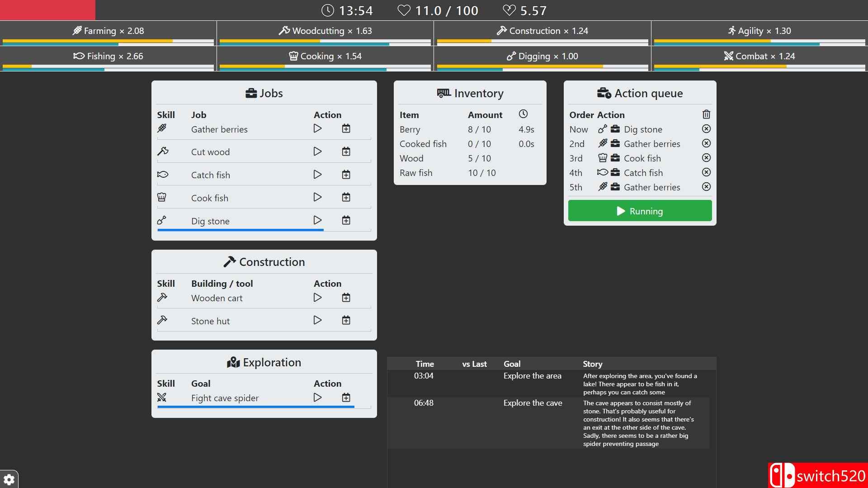The image size is (868, 488).
Task: Add Cut wood to the action queue
Action: tap(346, 152)
